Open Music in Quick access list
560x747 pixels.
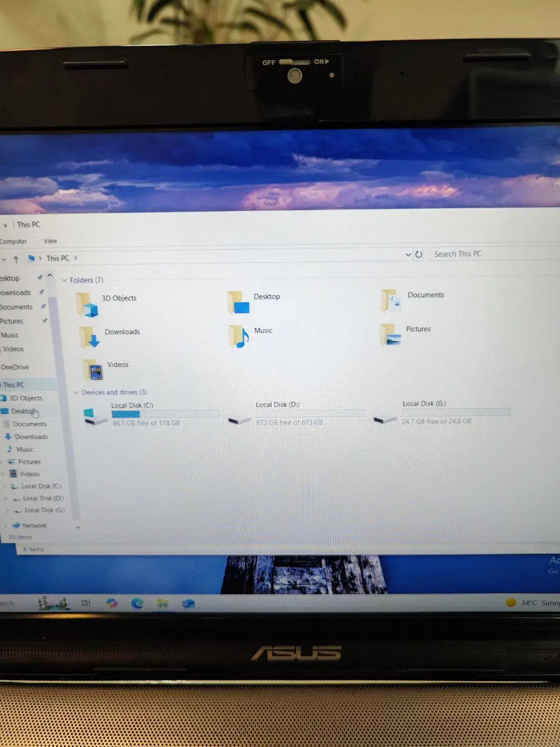click(9, 335)
